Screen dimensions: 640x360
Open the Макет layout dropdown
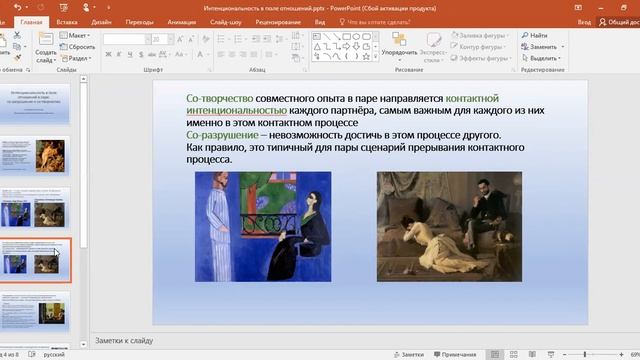[75, 36]
